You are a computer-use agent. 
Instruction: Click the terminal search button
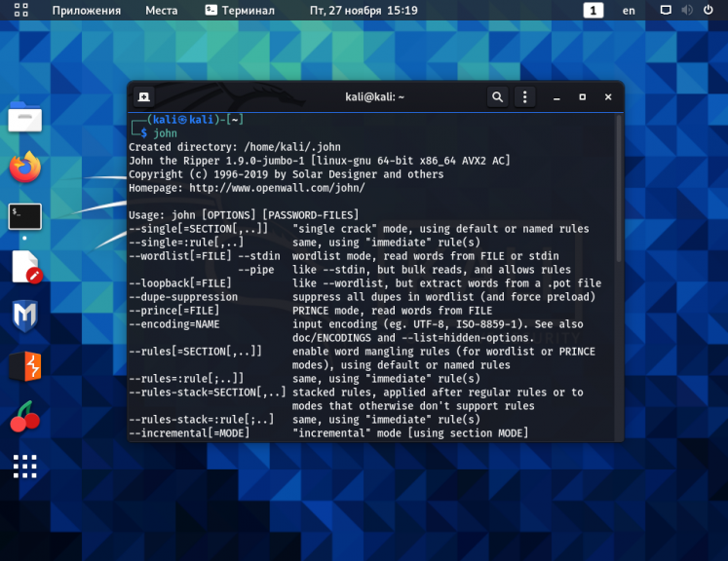point(497,97)
